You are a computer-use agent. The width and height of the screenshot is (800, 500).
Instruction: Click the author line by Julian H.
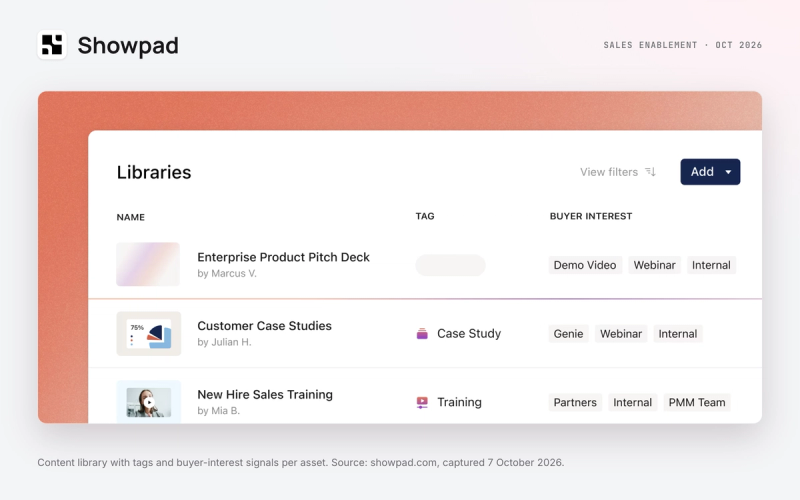[224, 342]
